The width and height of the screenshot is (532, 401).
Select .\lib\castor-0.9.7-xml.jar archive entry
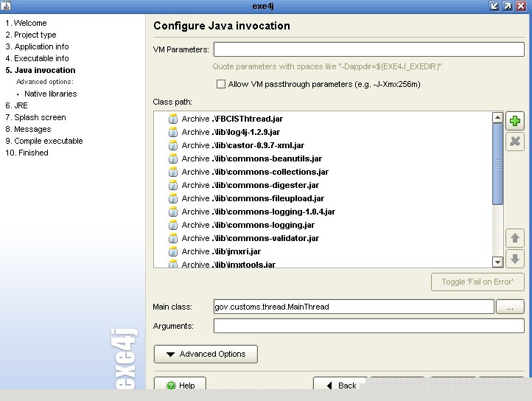[x=237, y=145]
